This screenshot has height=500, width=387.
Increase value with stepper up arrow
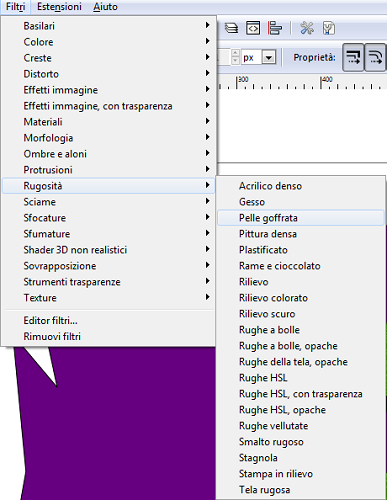click(x=235, y=53)
